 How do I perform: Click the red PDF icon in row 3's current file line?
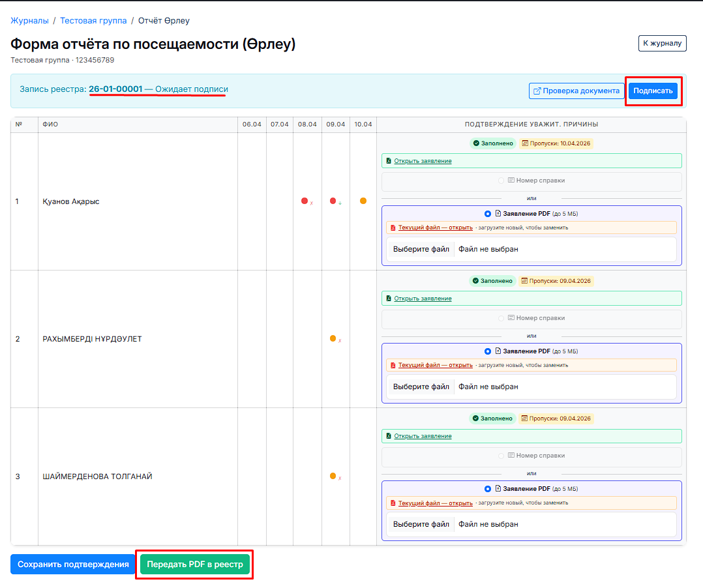pos(392,503)
